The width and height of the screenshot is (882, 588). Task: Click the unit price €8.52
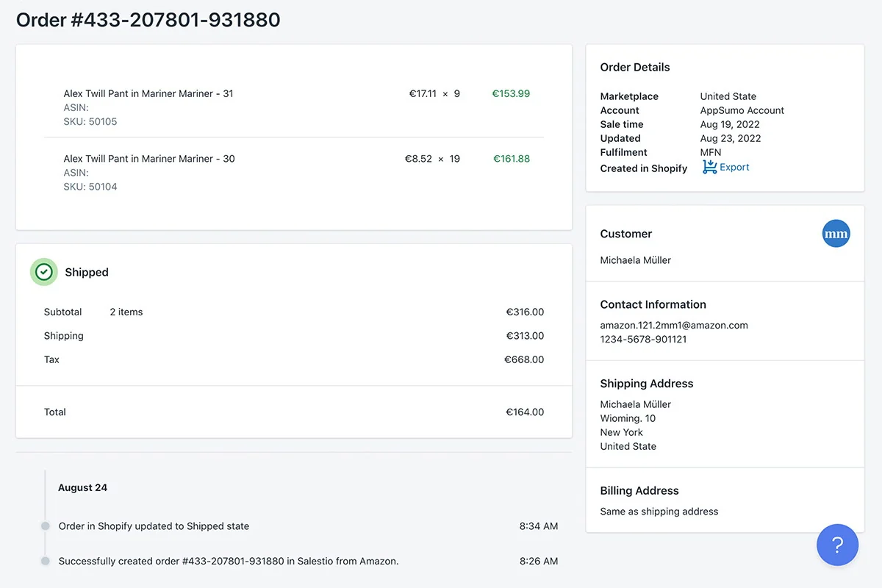(x=418, y=159)
